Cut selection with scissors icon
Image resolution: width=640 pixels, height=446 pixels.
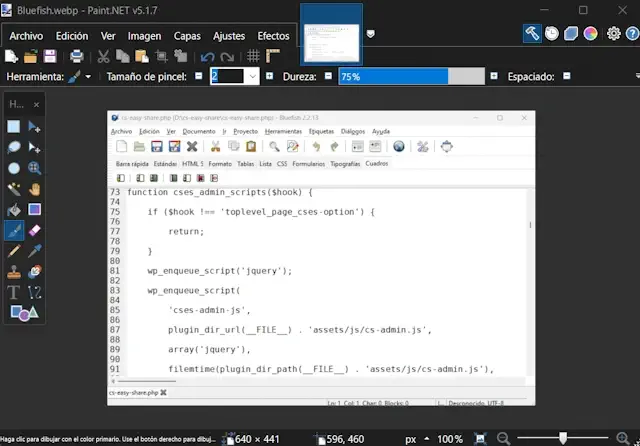point(103,56)
